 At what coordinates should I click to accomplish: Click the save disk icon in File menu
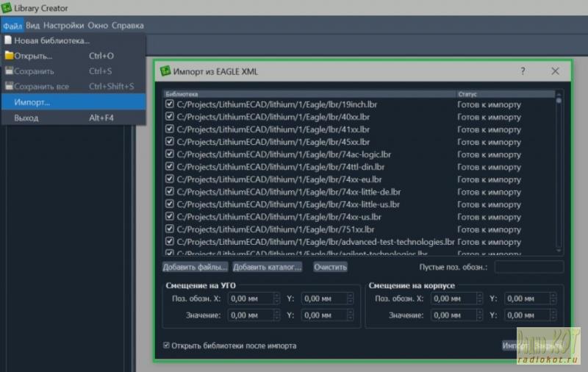[9, 71]
